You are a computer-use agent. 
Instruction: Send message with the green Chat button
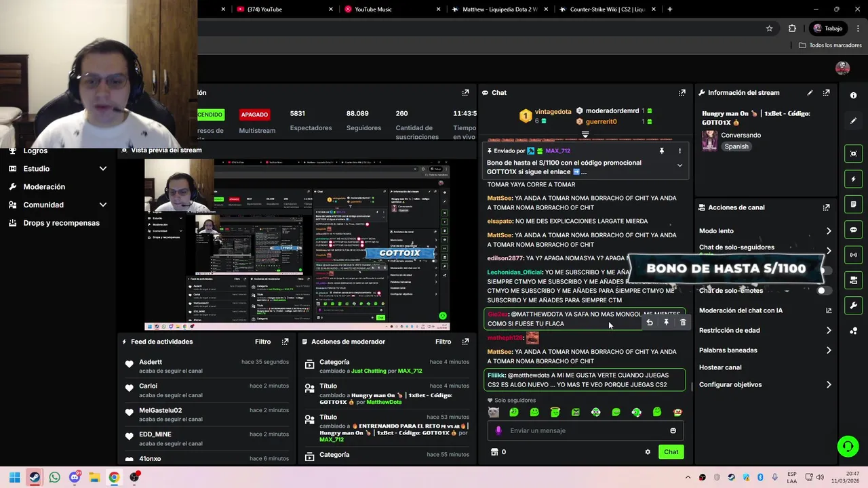coord(671,452)
